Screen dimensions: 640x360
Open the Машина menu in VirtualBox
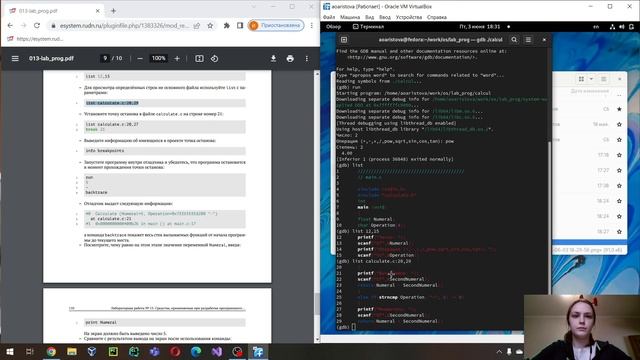point(350,17)
